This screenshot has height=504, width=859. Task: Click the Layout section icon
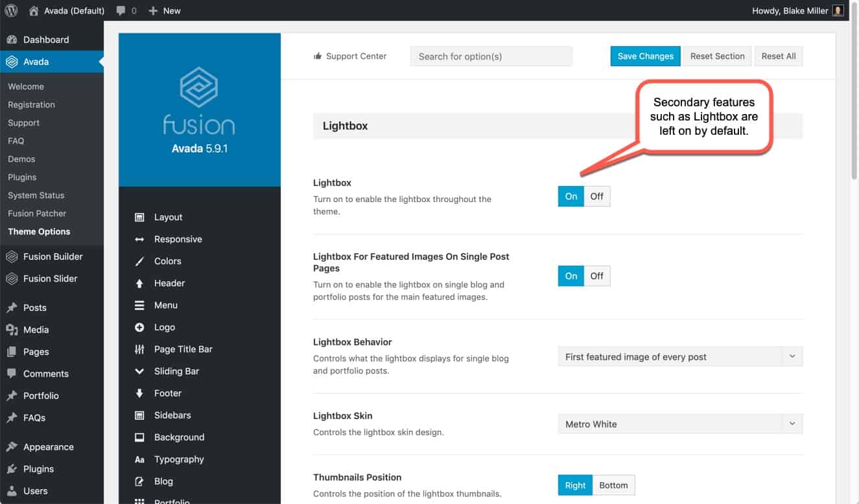(139, 217)
